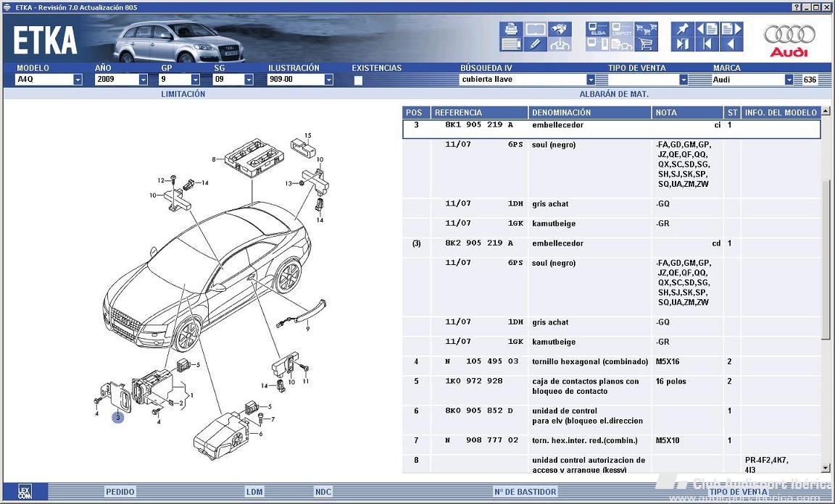Expand the GP dropdown
This screenshot has height=504, width=835.
tap(196, 80)
